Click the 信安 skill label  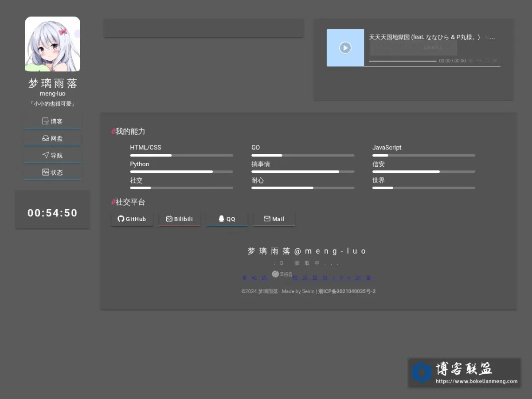(x=379, y=164)
